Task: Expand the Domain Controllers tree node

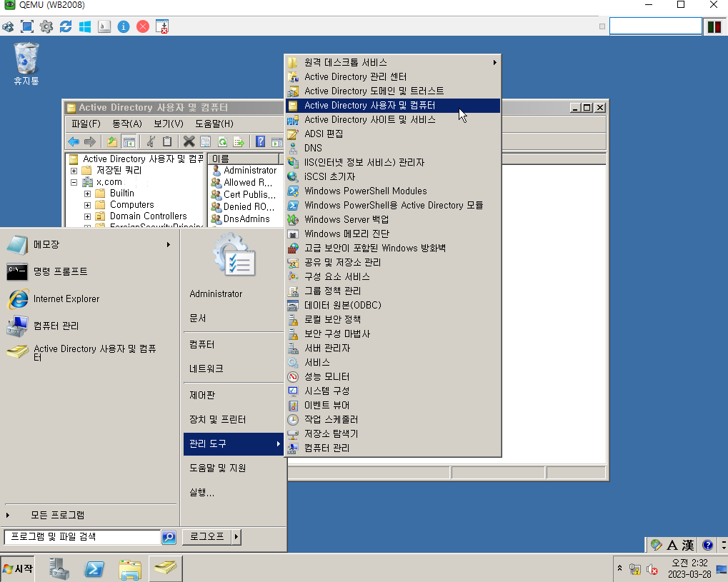Action: (87, 216)
